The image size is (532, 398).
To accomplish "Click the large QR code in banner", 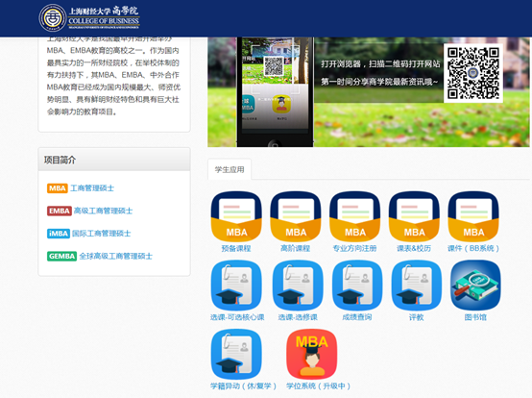I will 473,73.
